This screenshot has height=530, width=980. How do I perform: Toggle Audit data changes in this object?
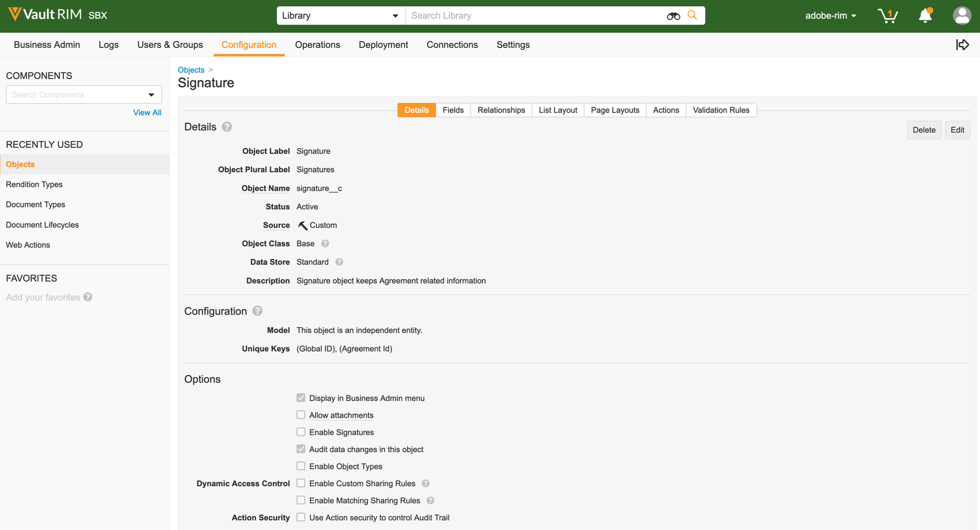[x=301, y=449]
